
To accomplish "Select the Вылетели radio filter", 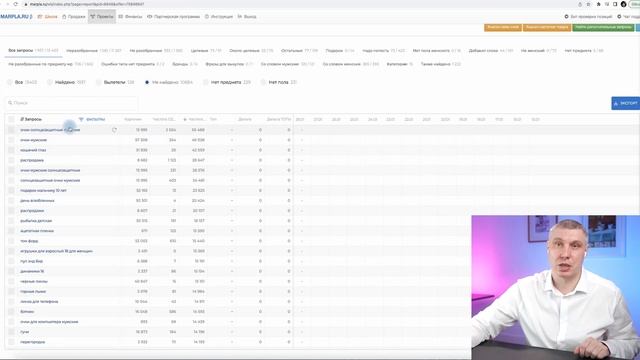I will click(99, 82).
